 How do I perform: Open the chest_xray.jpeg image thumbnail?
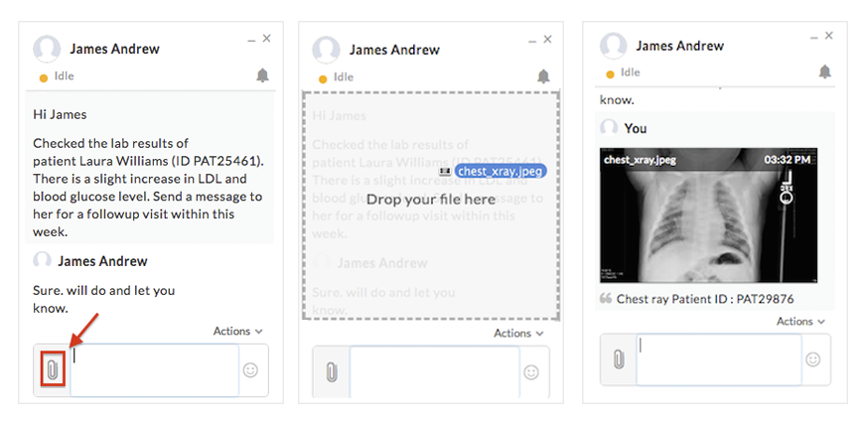[709, 215]
